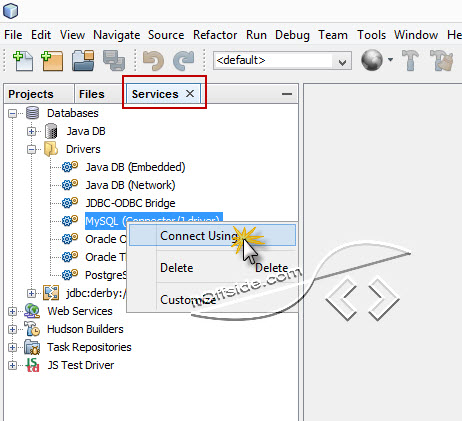Select the Task Repositories label
The width and height of the screenshot is (462, 421).
pos(89,347)
